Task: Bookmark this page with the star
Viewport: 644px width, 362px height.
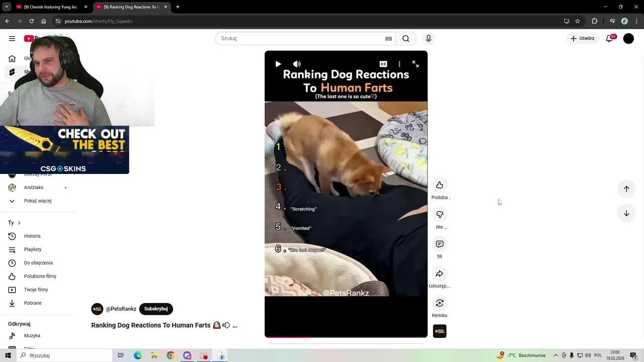Action: [578, 21]
